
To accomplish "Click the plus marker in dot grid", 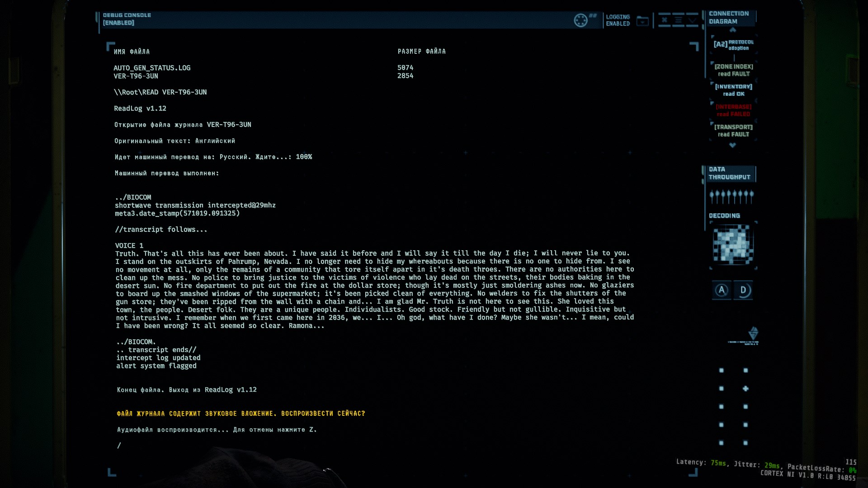I will point(745,389).
